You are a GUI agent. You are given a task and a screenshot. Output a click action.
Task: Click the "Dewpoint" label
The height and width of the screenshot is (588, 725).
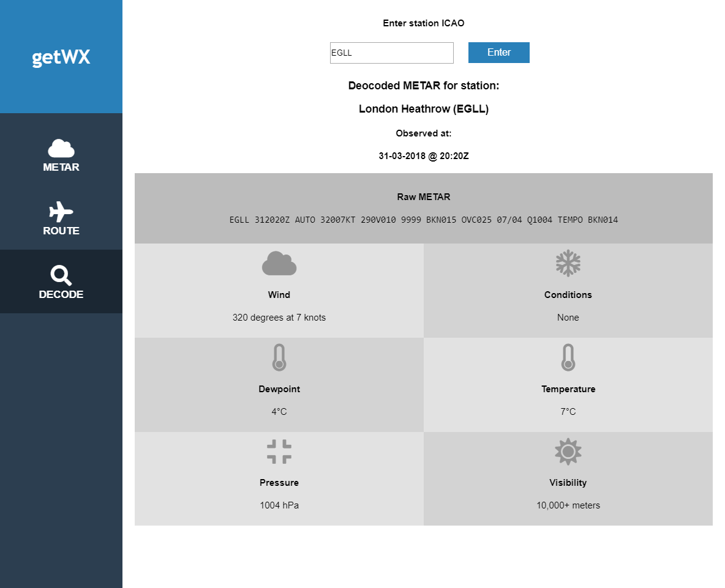[279, 389]
